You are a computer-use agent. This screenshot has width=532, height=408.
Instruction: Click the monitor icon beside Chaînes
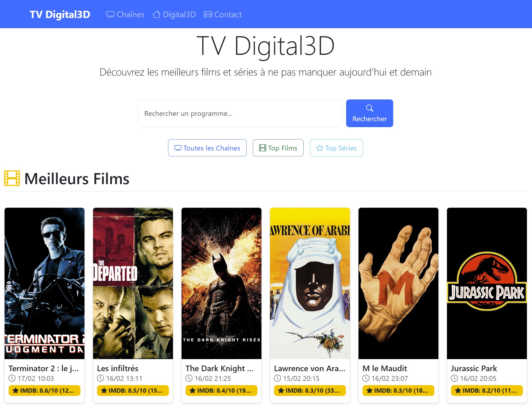tap(110, 14)
